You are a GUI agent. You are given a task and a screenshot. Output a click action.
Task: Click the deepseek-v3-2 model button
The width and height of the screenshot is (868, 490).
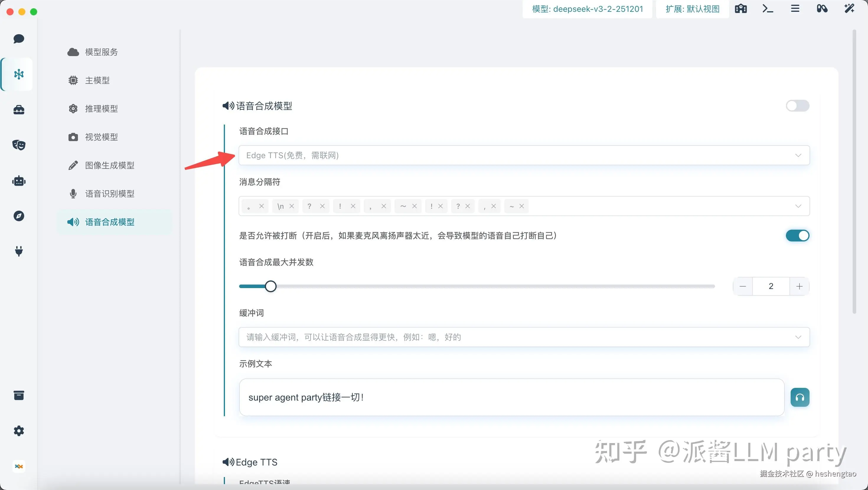coord(587,9)
